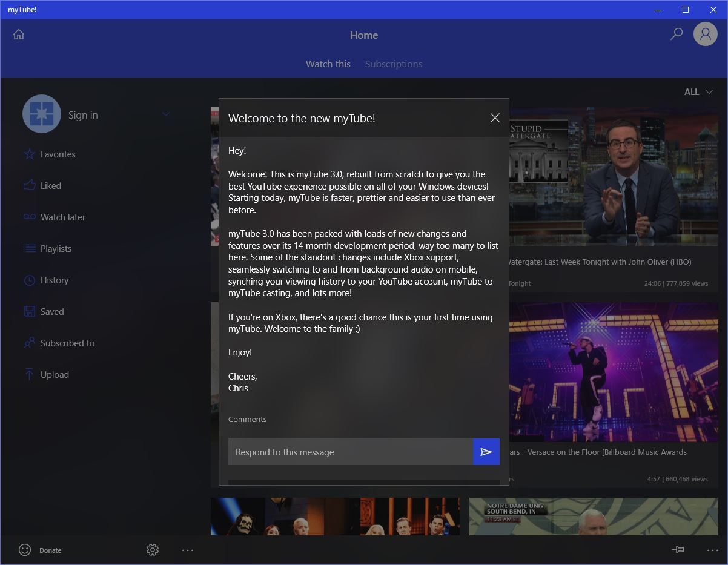728x565 pixels.
Task: Select the Liked videos icon
Action: (29, 185)
